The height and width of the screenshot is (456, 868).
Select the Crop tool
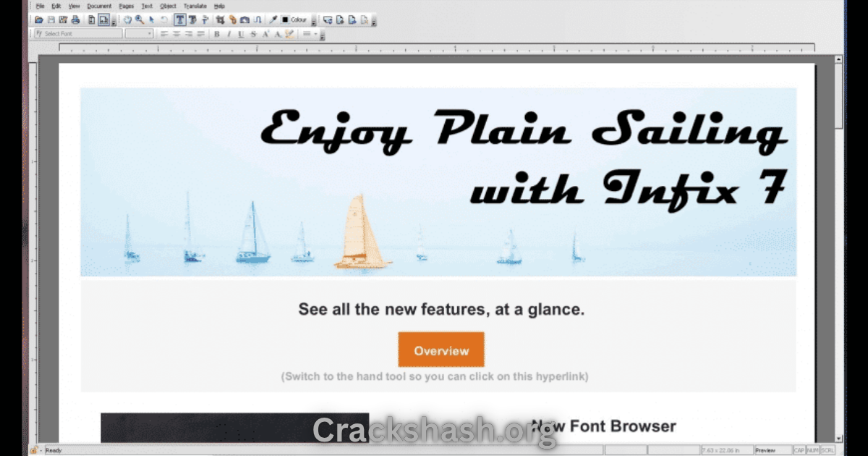[220, 20]
